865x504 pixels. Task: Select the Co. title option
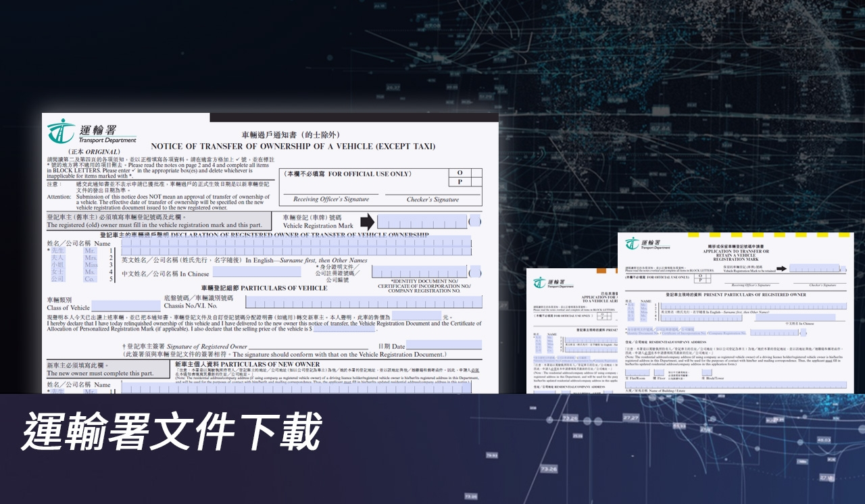tap(91, 279)
